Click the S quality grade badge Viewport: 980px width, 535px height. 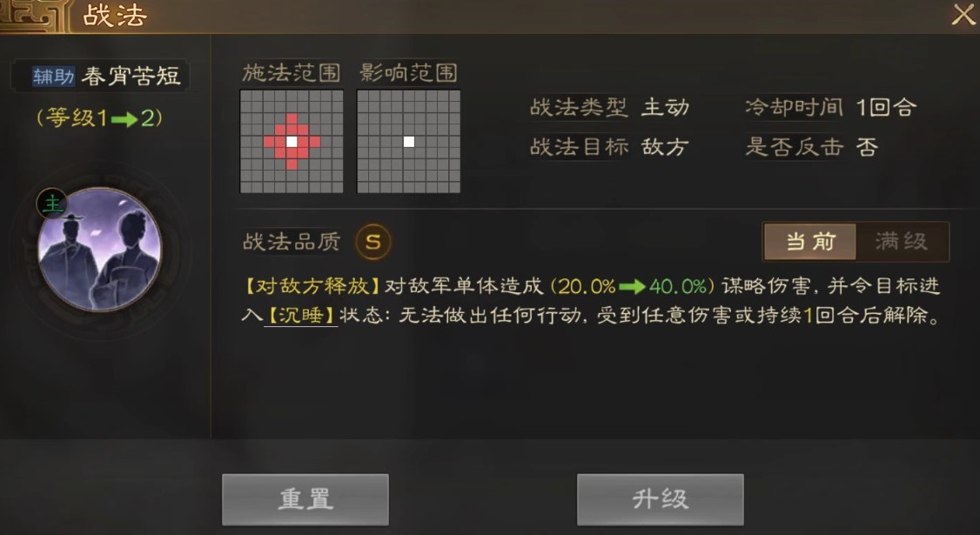click(373, 242)
